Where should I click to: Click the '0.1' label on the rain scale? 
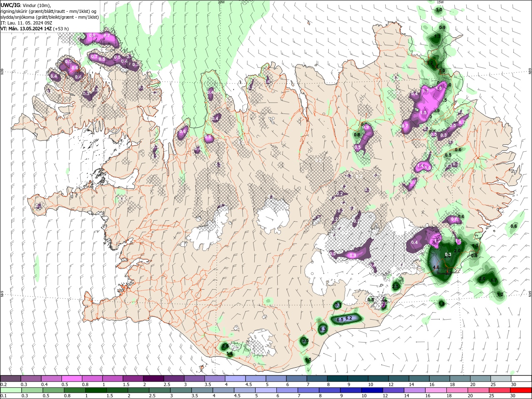point(4,396)
